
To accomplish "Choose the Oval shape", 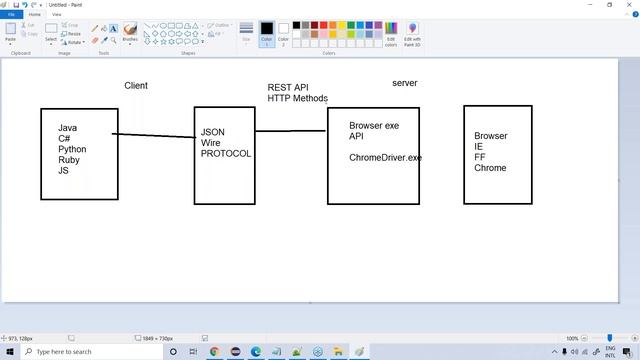I will click(163, 26).
